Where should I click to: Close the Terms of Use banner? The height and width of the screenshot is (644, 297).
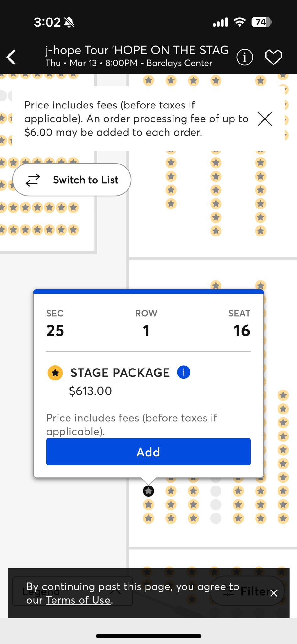[x=274, y=593]
